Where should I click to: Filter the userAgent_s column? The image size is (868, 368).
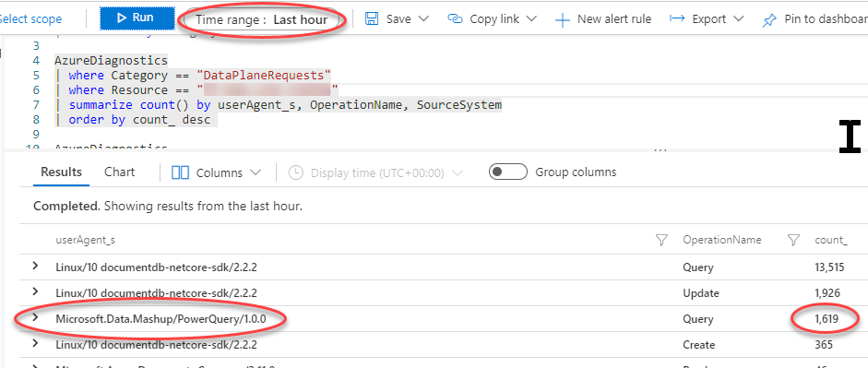coord(661,240)
